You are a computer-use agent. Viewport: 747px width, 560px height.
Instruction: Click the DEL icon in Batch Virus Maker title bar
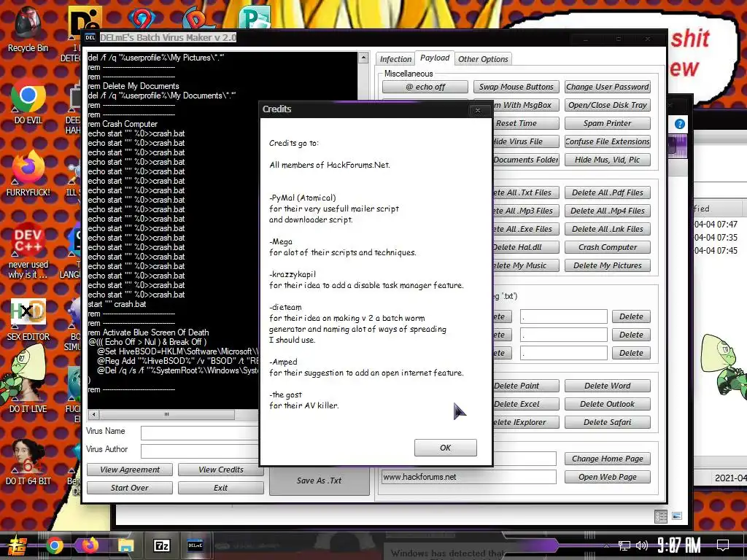90,37
